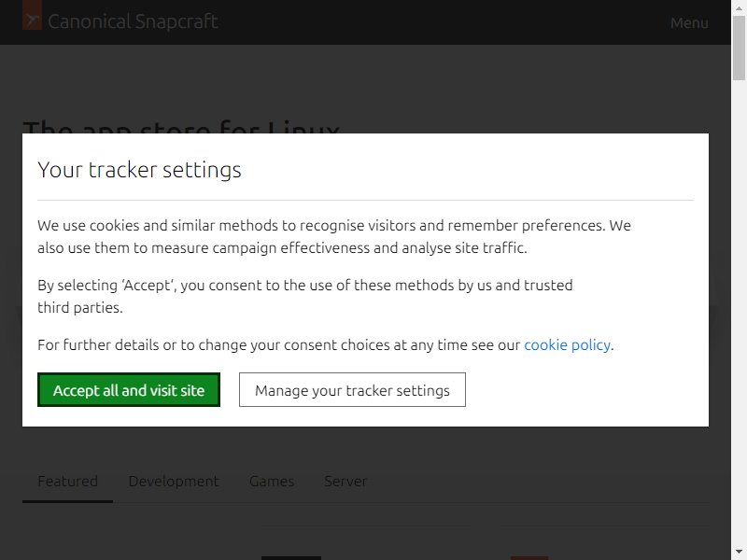This screenshot has height=560, width=747.
Task: Click the scrollbar down arrow
Action: 739,553
